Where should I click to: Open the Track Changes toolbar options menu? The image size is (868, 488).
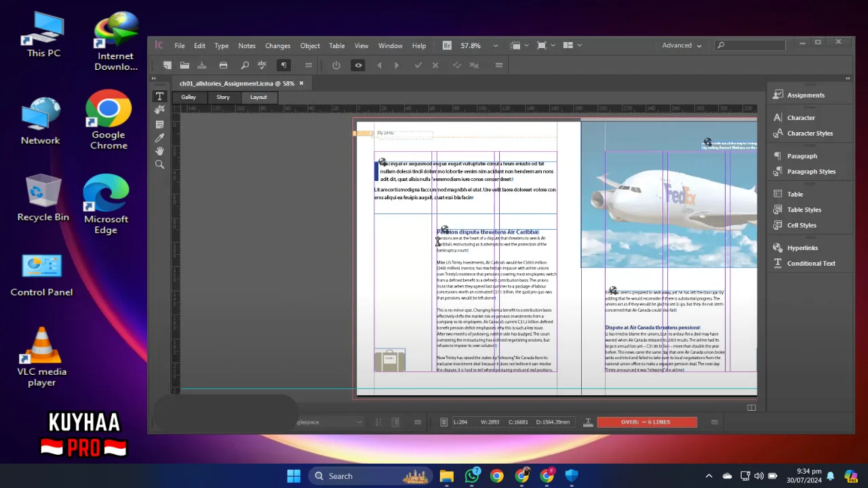point(499,65)
